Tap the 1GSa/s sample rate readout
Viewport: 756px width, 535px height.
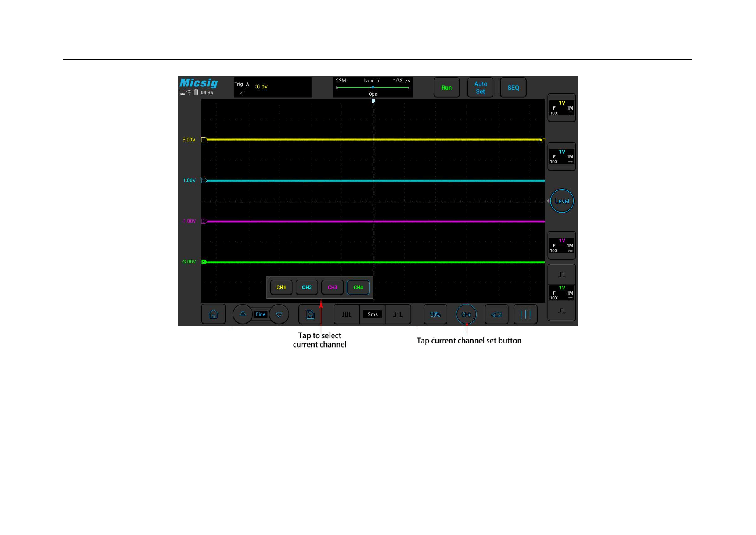click(x=402, y=81)
